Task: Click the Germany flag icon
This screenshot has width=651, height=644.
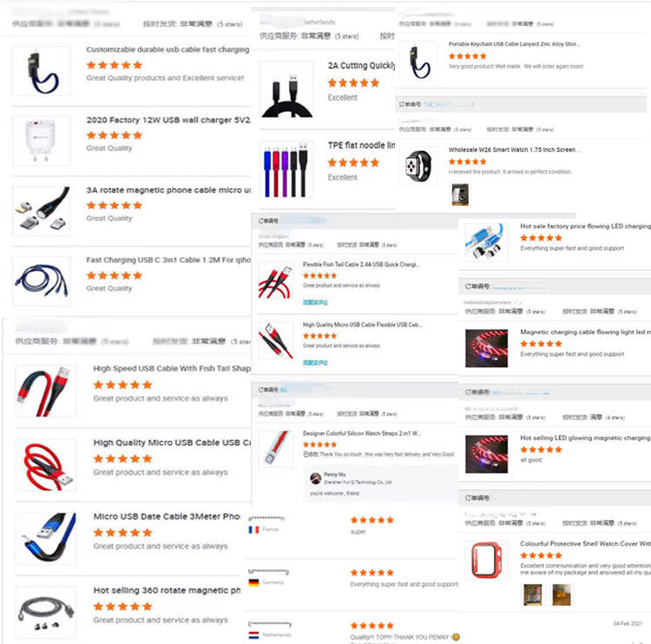Action: pos(253,582)
